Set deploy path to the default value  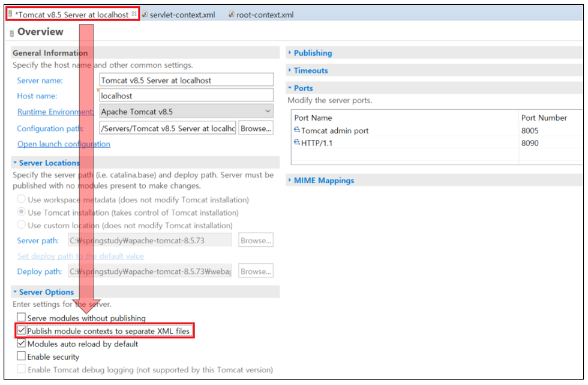pos(80,256)
